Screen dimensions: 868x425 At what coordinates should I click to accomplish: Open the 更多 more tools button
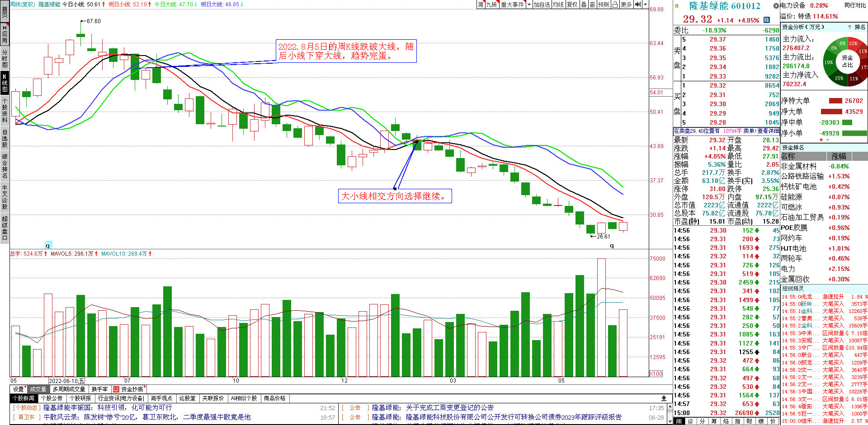[626, 5]
